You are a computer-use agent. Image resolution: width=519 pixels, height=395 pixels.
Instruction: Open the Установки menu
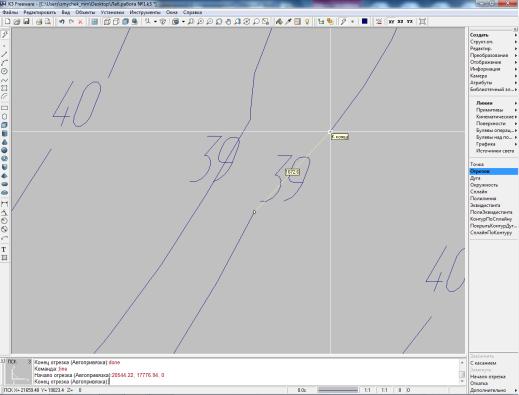coord(112,12)
